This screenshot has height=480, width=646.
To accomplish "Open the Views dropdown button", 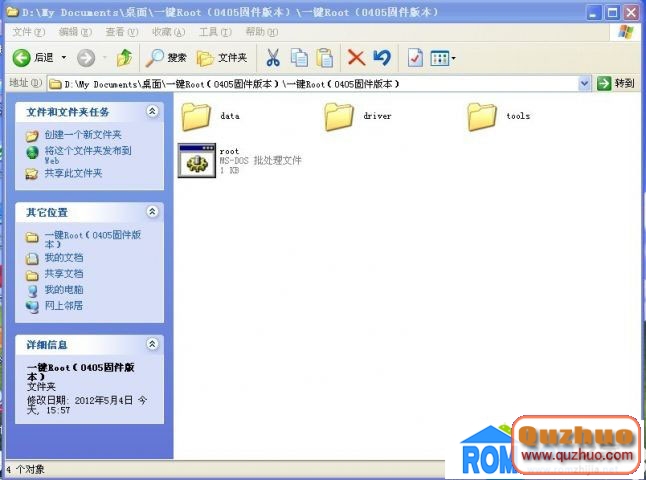I will point(442,58).
